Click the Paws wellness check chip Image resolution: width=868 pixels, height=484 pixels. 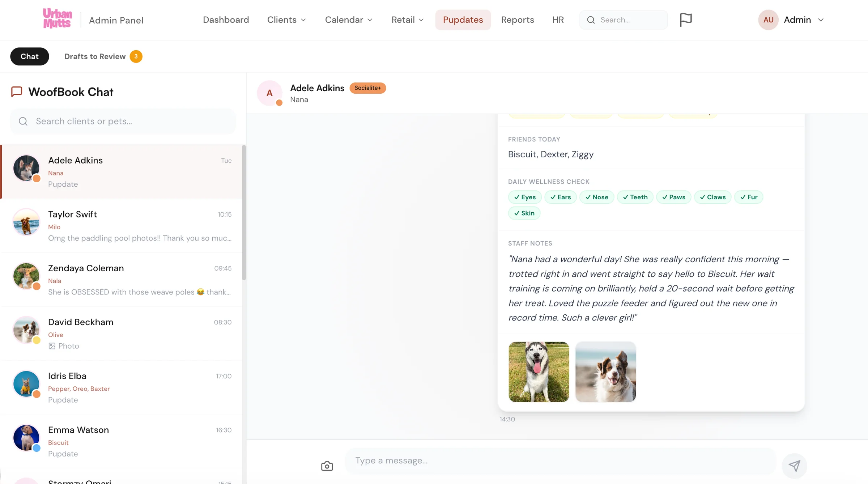(673, 197)
